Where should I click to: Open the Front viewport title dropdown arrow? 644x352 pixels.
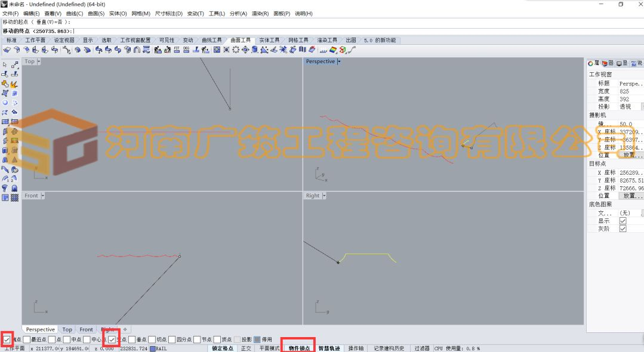click(x=43, y=196)
